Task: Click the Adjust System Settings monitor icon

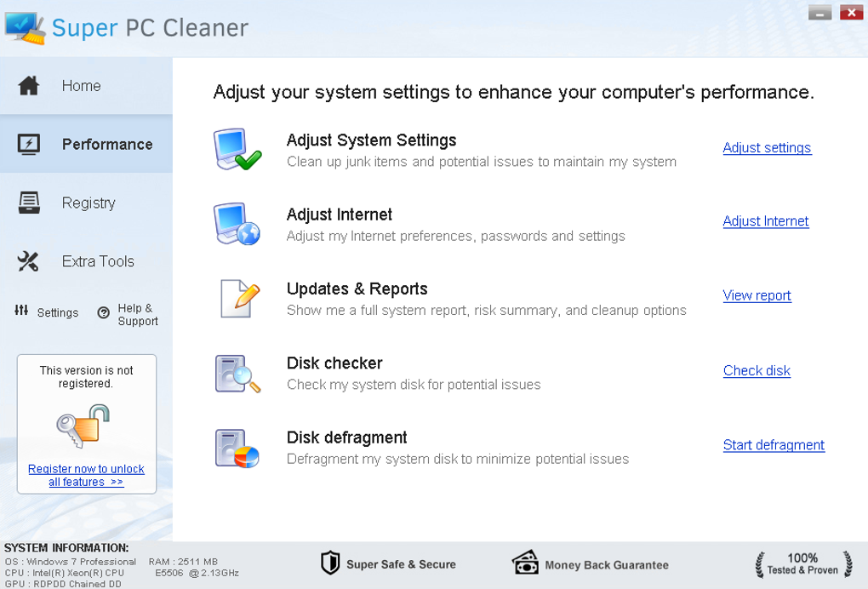Action: [237, 149]
